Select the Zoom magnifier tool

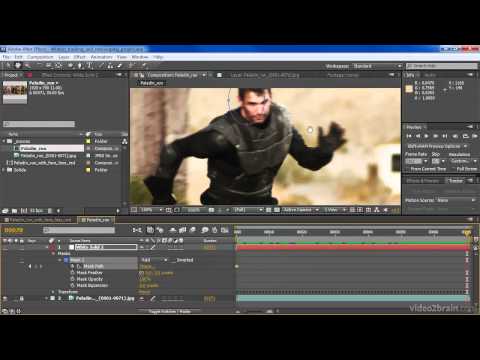[x=27, y=66]
